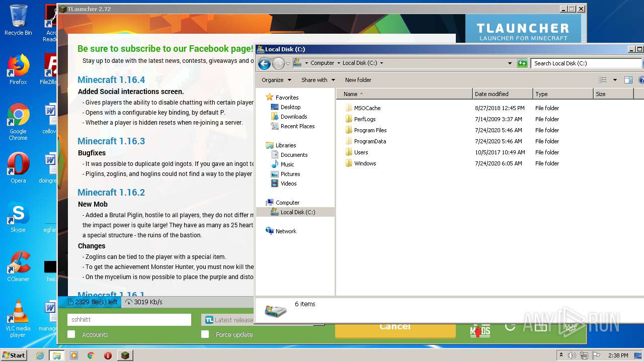Open Recent Places in navigation pane
Screen dimensions: 644x362
point(297,126)
